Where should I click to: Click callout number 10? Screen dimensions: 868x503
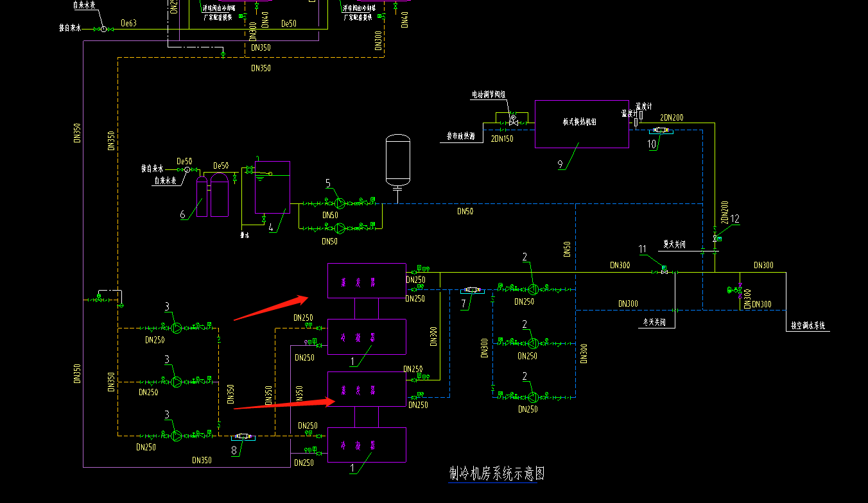[x=652, y=144]
